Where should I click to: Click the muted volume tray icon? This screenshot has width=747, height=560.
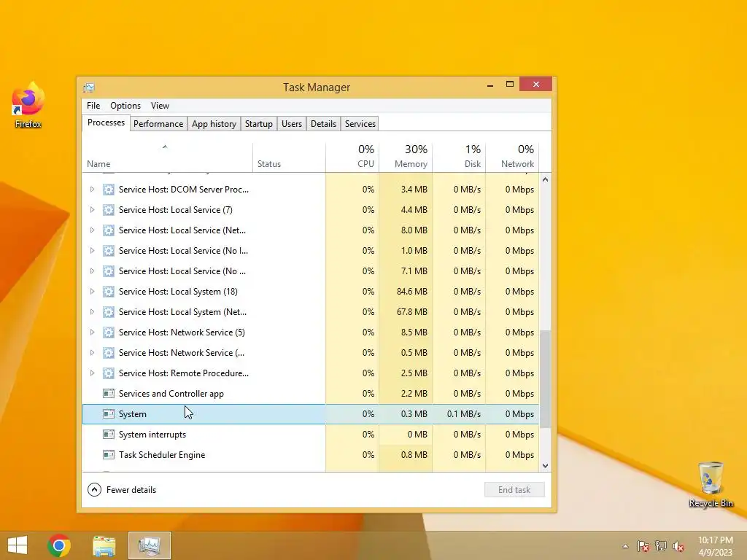(678, 546)
